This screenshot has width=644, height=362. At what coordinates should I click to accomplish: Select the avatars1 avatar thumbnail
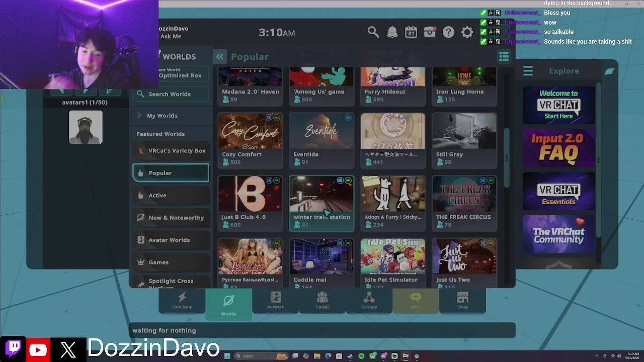[x=86, y=127]
